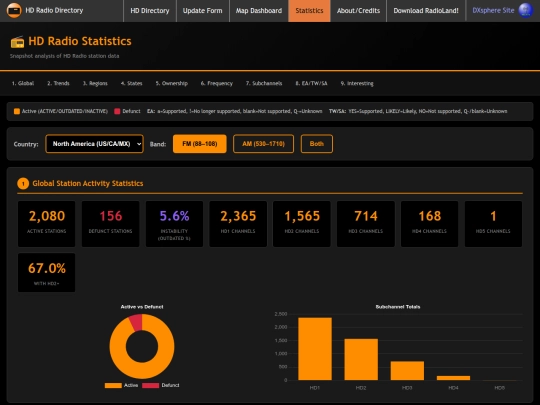Click the HD3 bar in Subchannel Totals

(407, 371)
